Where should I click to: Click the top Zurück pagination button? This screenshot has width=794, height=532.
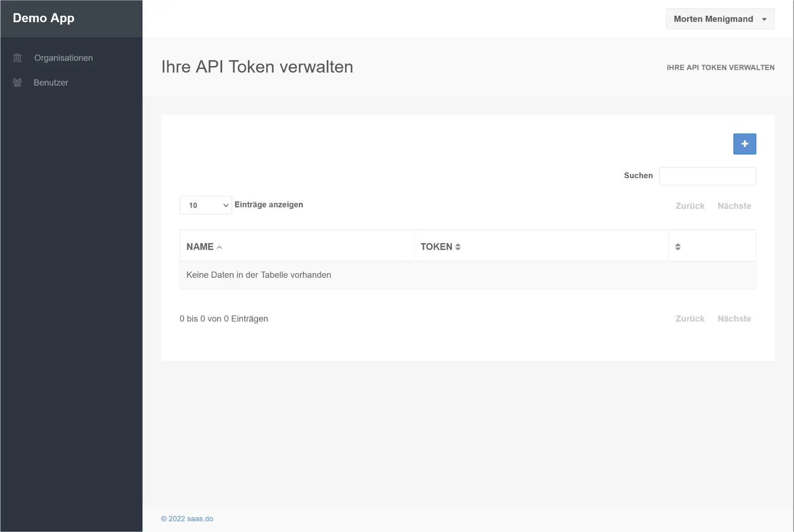coord(689,206)
